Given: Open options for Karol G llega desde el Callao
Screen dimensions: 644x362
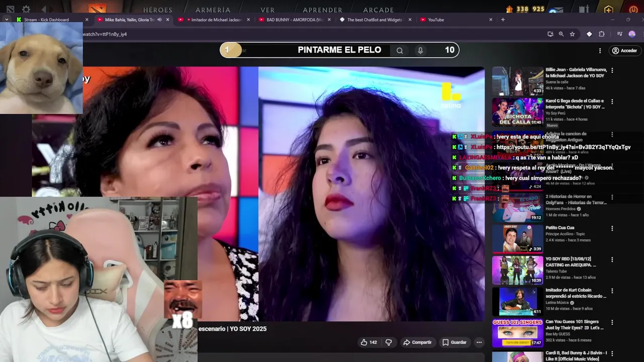Looking at the screenshot, I should pyautogui.click(x=612, y=102).
